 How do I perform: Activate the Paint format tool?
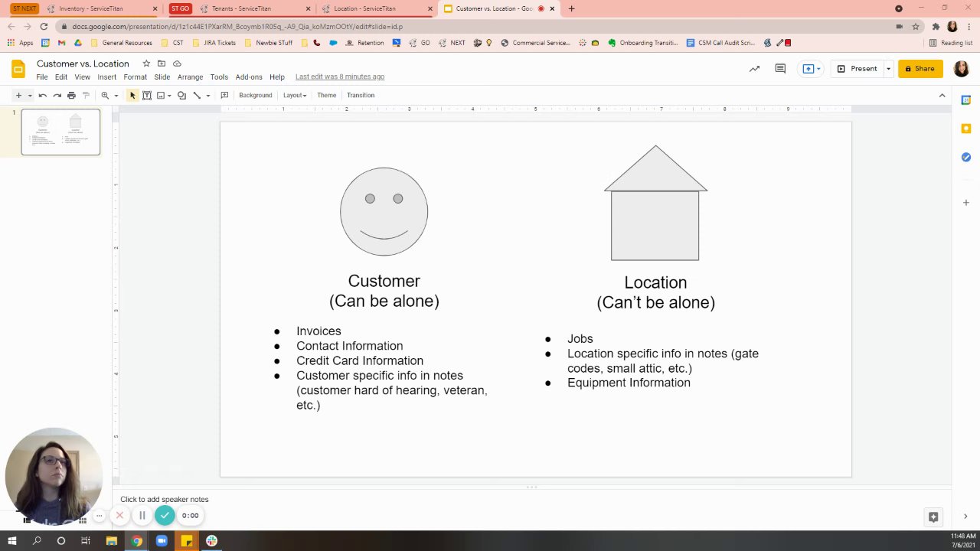[86, 96]
